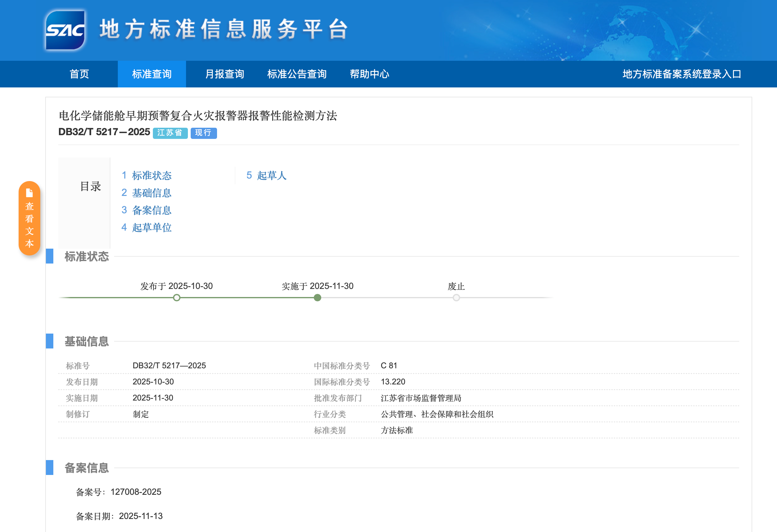Click the 中国标准分类号 value C 81
This screenshot has width=777, height=532.
pos(389,366)
